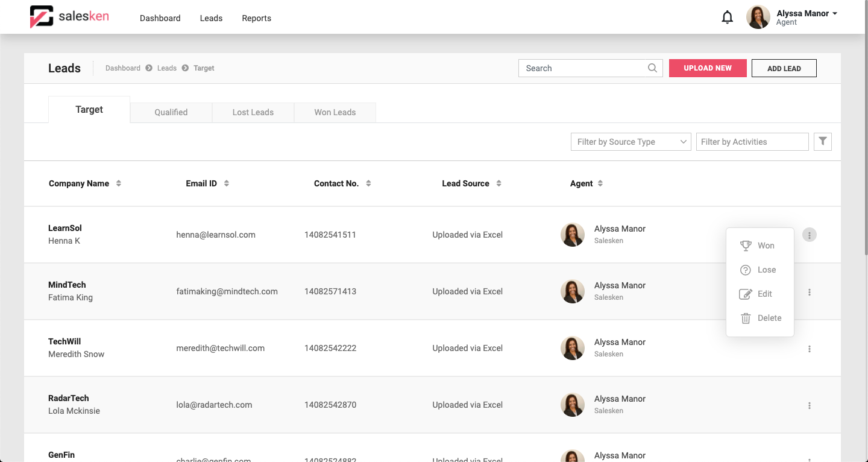Choose Delete from the context menu
The image size is (868, 462).
tap(760, 318)
